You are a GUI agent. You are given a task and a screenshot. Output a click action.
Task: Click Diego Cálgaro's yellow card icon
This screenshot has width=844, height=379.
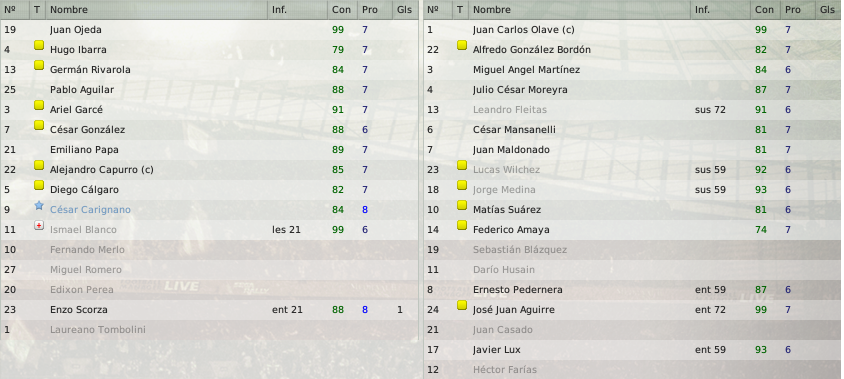pyautogui.click(x=39, y=186)
